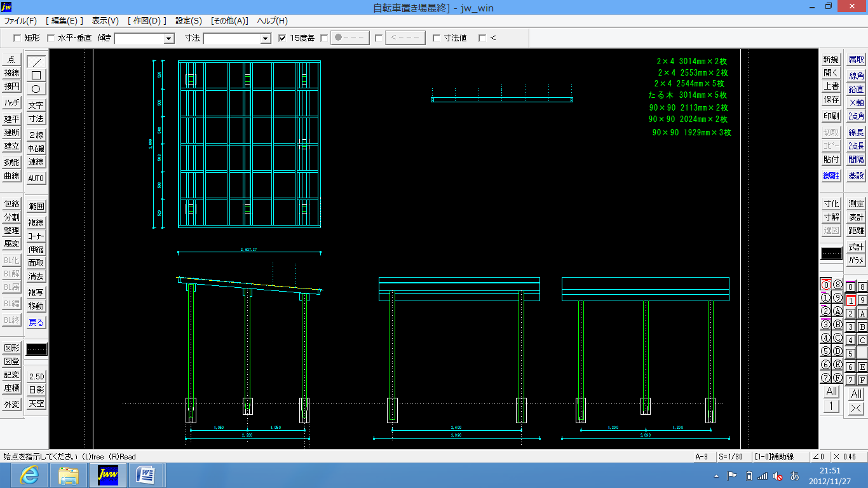Toggle layer 8 in the right layer panel

point(862,287)
